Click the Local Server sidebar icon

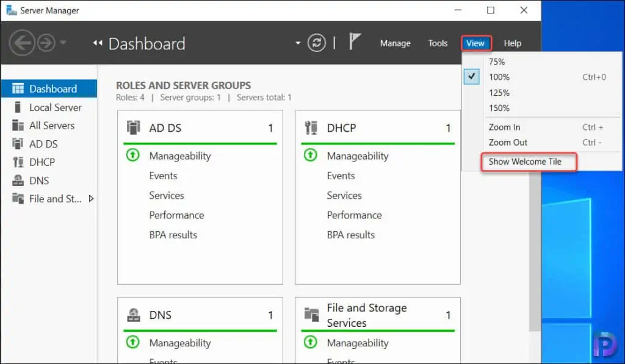(x=17, y=107)
